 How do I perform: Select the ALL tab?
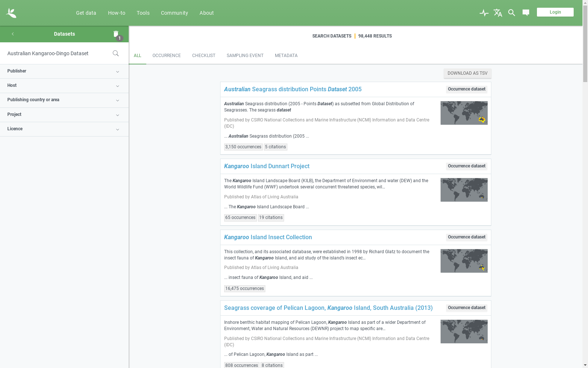(137, 56)
